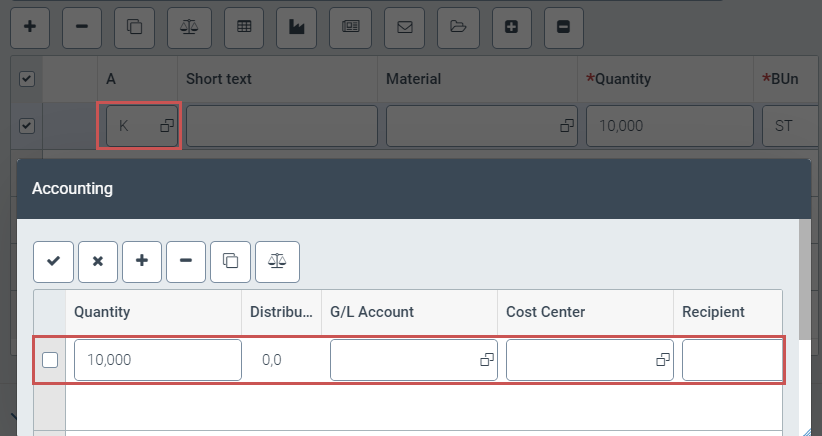Tick the accounting row checkbox
The width and height of the screenshot is (822, 436).
pyautogui.click(x=50, y=360)
